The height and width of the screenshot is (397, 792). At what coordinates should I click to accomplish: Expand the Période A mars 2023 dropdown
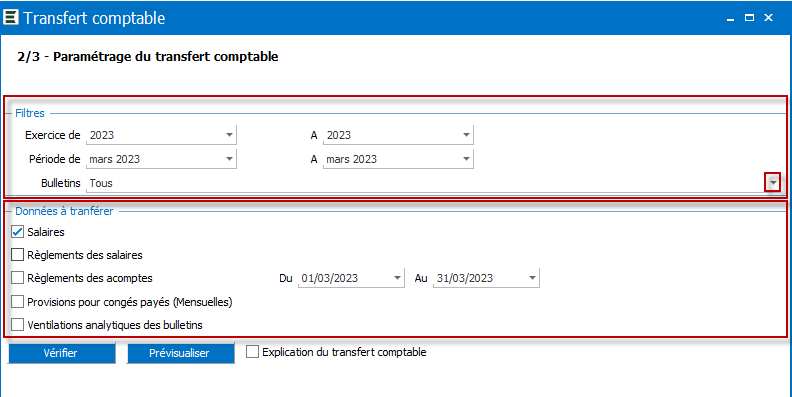[466, 159]
